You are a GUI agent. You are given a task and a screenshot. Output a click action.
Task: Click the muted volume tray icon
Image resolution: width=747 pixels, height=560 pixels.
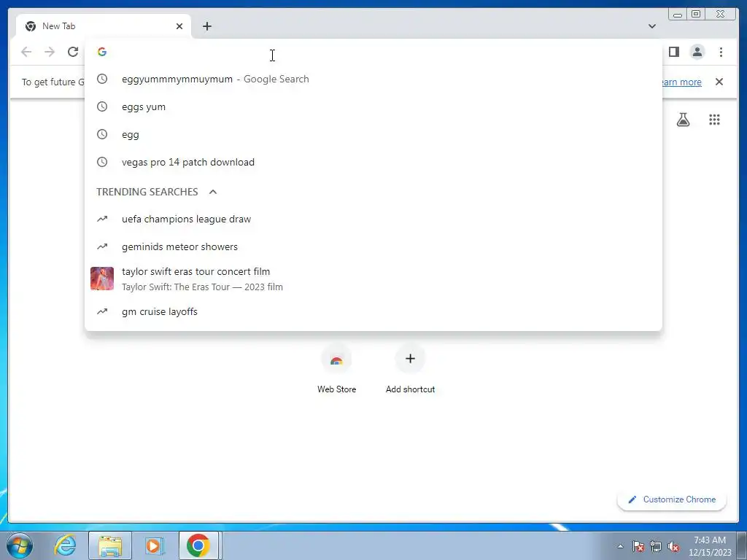(673, 546)
